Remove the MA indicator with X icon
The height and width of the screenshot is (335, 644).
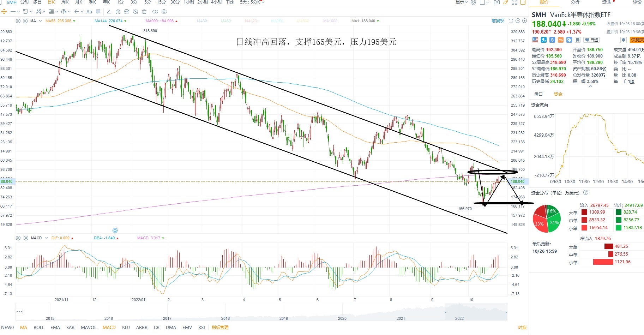pos(25,21)
